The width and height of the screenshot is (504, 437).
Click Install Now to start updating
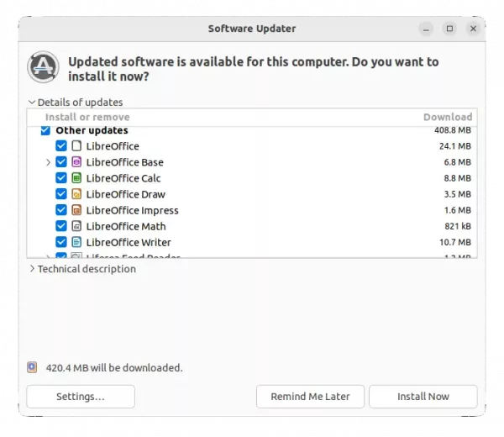click(x=423, y=396)
